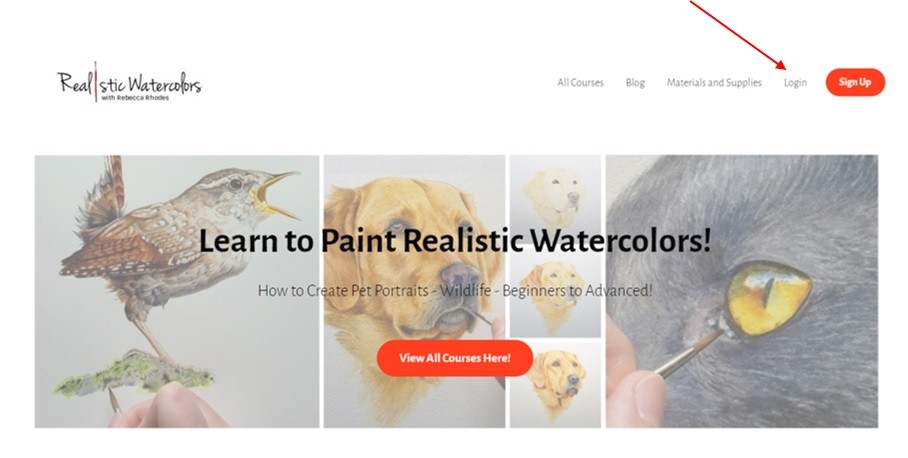The width and height of the screenshot is (908, 458).
Task: Click the Learn to Paint headline text
Action: click(x=455, y=240)
